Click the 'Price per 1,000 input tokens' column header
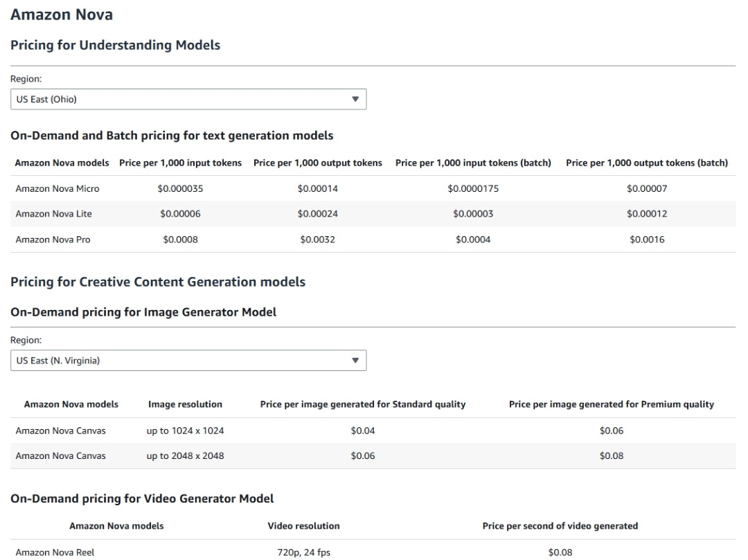 point(180,163)
